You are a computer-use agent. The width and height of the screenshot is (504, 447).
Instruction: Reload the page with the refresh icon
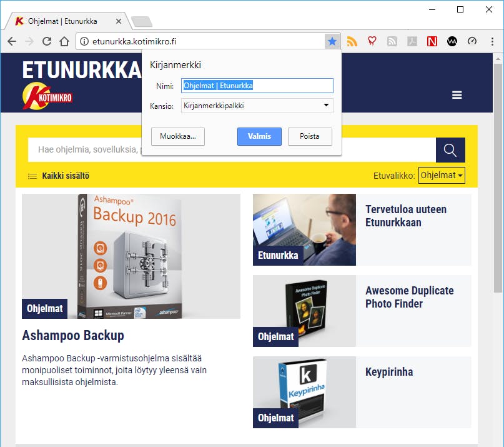[47, 41]
